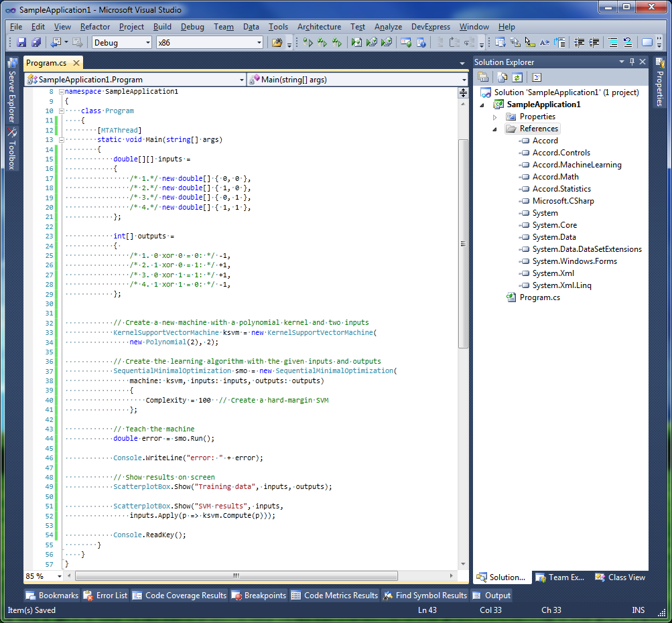The image size is (672, 623).
Task: Open the Debug menu
Action: point(192,27)
